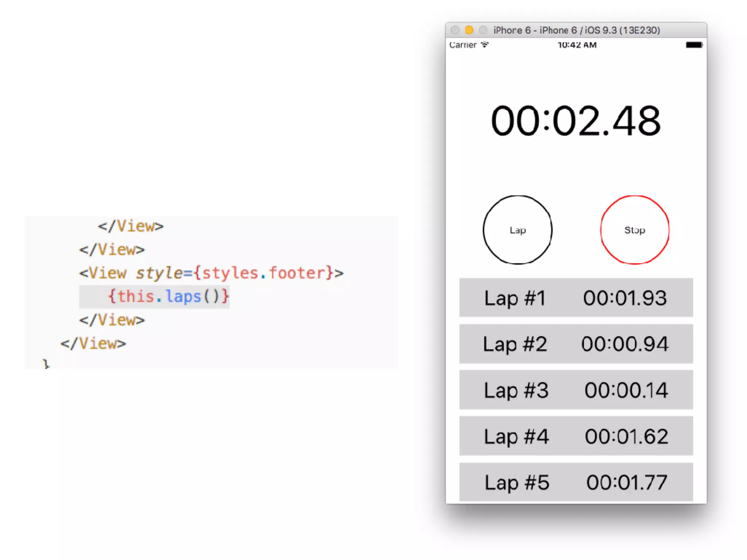Click the simulator window title text

pos(576,30)
